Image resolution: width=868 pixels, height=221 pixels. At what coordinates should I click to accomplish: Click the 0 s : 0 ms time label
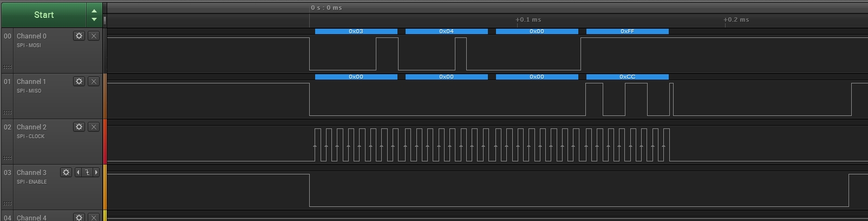[x=327, y=8]
